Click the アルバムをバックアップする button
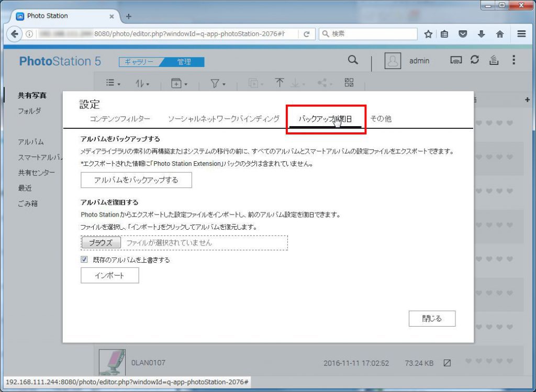 137,180
